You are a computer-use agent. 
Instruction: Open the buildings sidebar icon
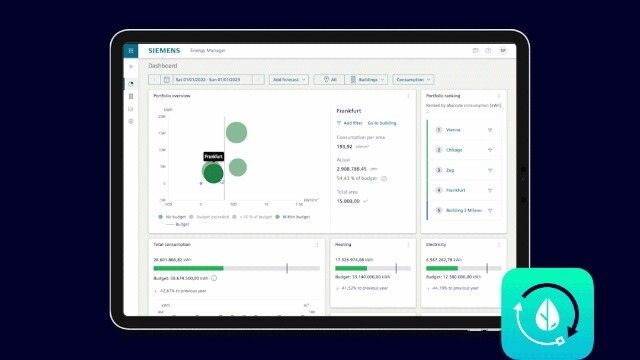131,96
